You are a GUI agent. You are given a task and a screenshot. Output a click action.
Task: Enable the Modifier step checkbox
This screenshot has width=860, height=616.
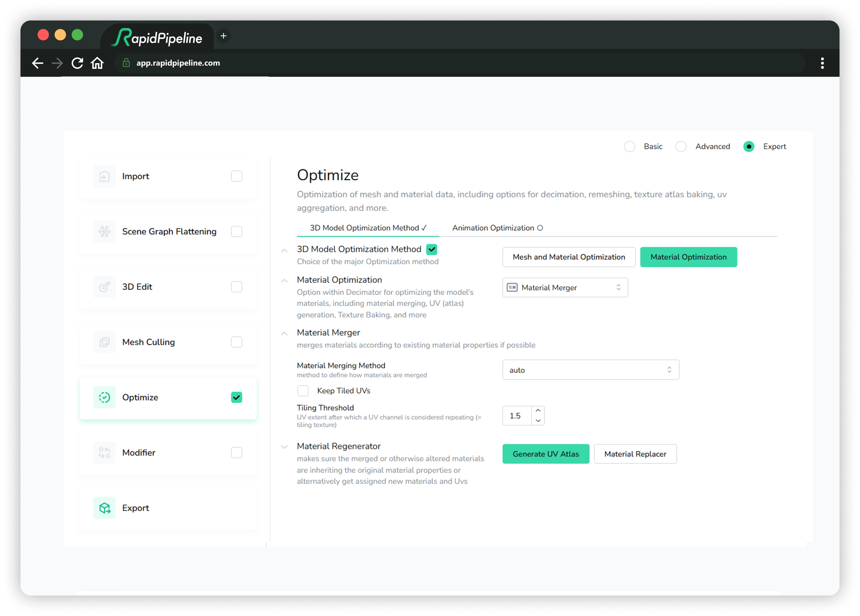click(x=237, y=453)
